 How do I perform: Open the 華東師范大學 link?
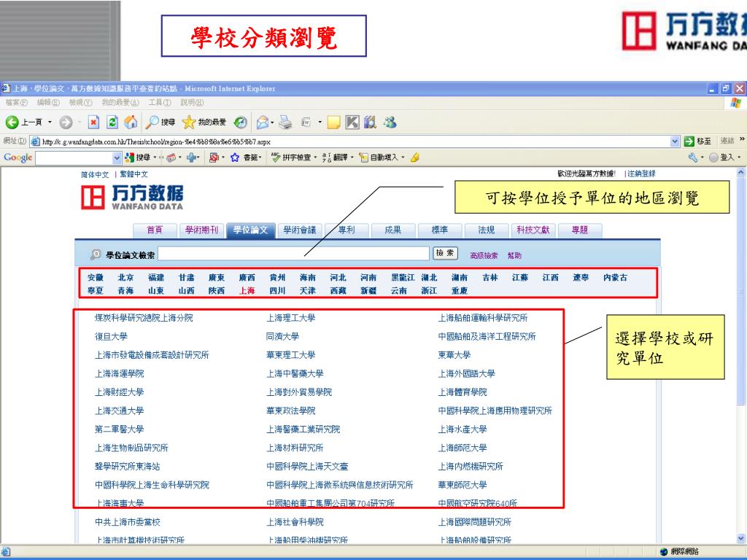[462, 485]
